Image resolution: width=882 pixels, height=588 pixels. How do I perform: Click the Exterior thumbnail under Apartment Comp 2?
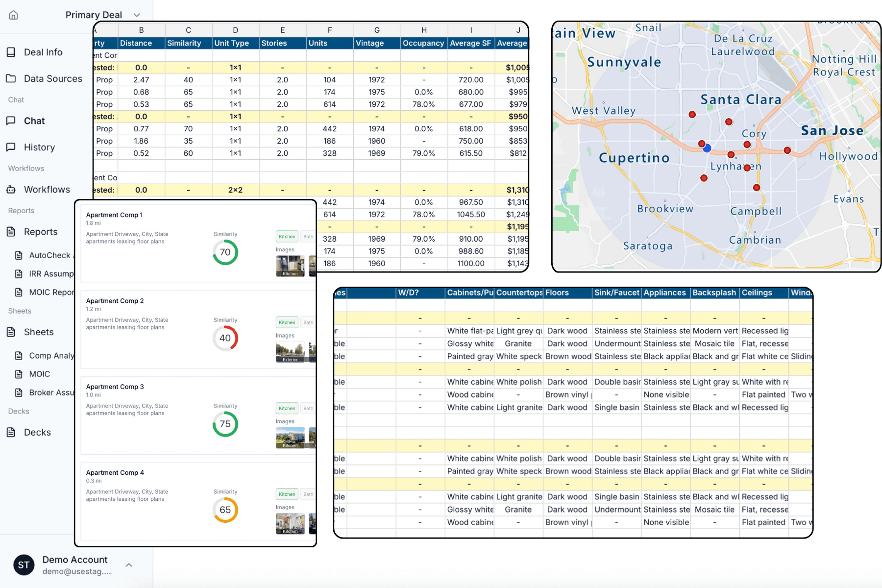[290, 351]
